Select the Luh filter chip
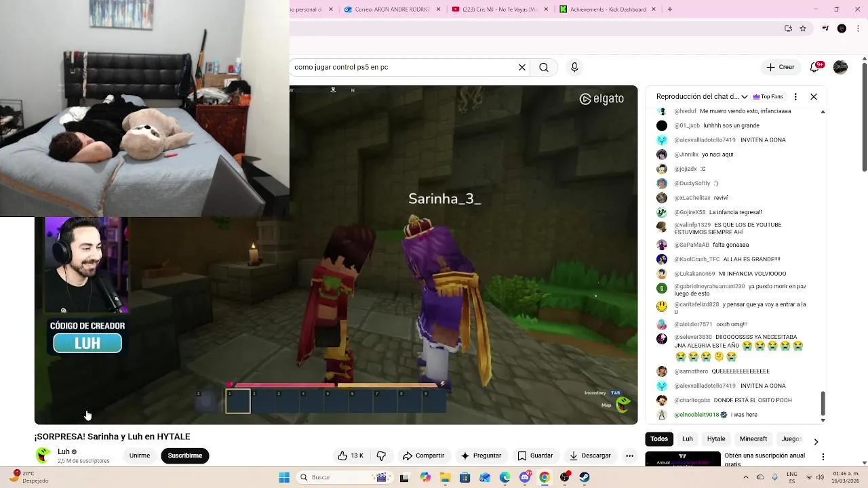Screen dimensions: 868x488 click(x=687, y=439)
